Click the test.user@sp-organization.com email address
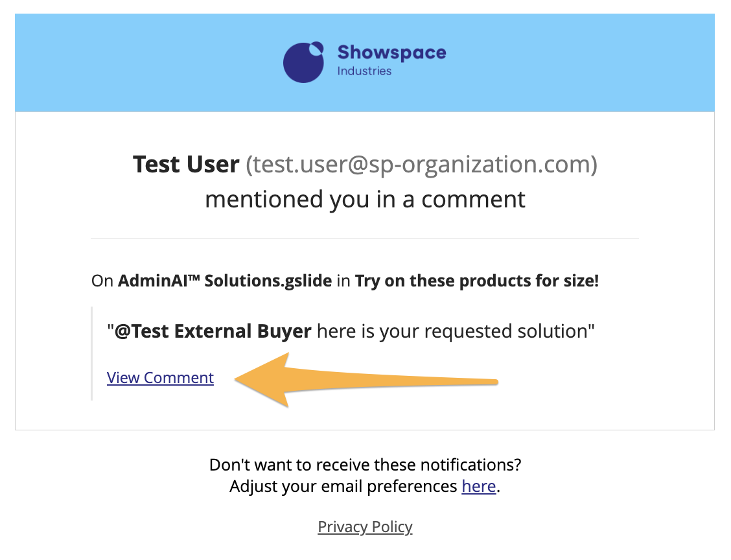The height and width of the screenshot is (560, 731). [421, 165]
